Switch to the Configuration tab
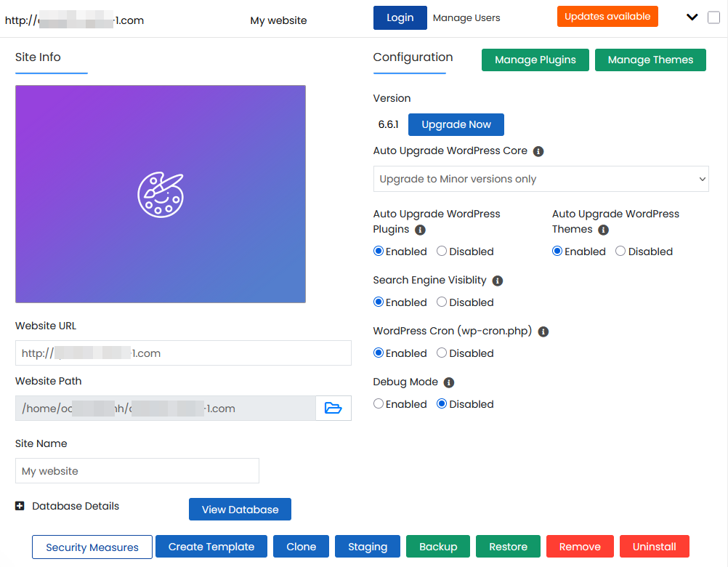The height and width of the screenshot is (567, 728). pos(413,57)
